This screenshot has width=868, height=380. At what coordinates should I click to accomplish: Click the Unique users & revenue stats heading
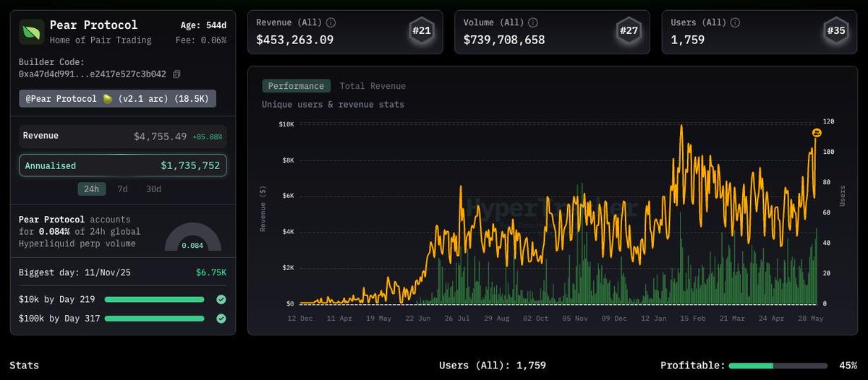pyautogui.click(x=333, y=105)
